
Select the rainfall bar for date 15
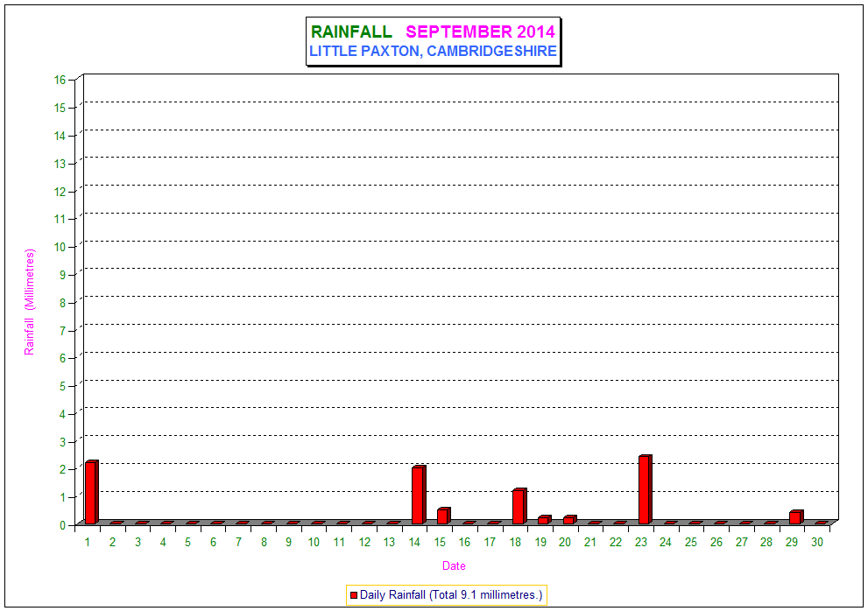pyautogui.click(x=443, y=516)
